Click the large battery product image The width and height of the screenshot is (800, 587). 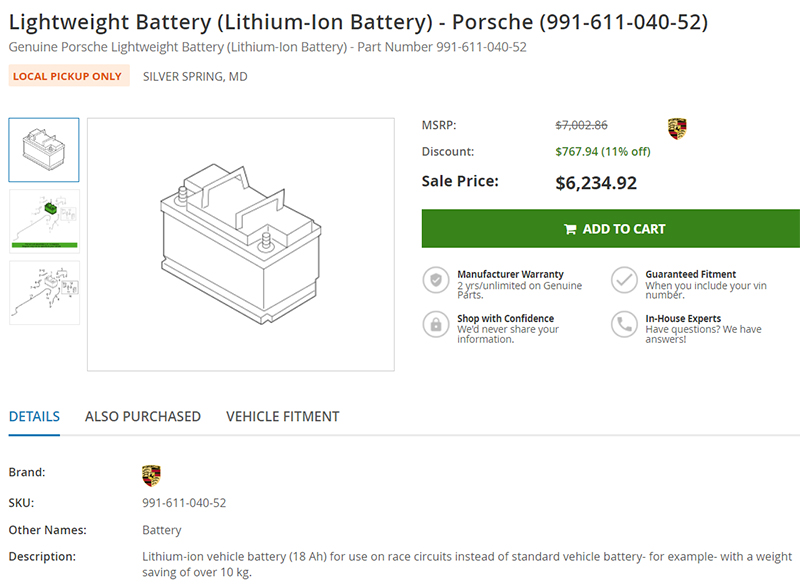click(x=241, y=245)
